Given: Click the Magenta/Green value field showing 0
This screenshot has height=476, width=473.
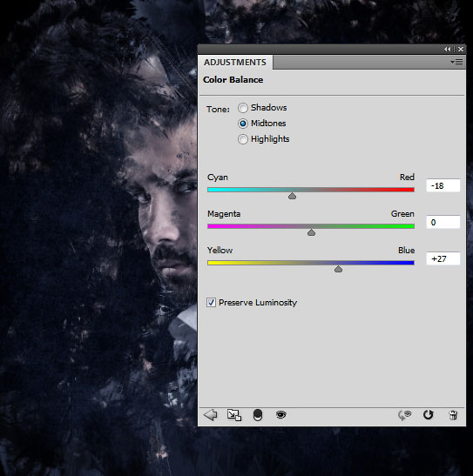Looking at the screenshot, I should coord(443,222).
